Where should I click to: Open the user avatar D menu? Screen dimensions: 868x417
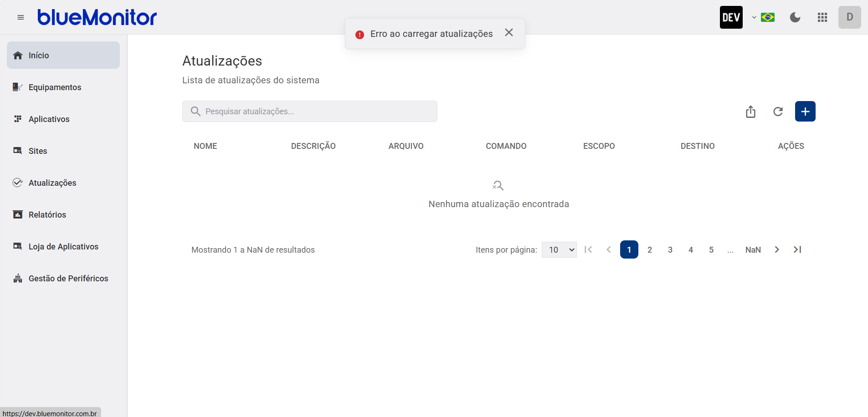click(x=849, y=17)
